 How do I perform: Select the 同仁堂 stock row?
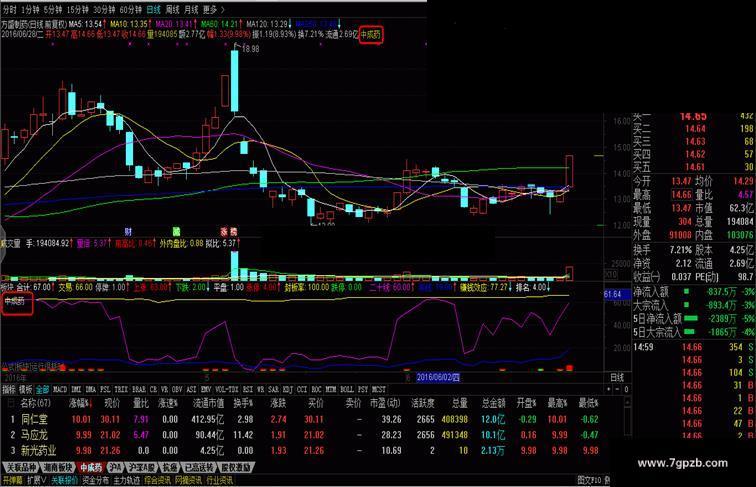point(304,419)
